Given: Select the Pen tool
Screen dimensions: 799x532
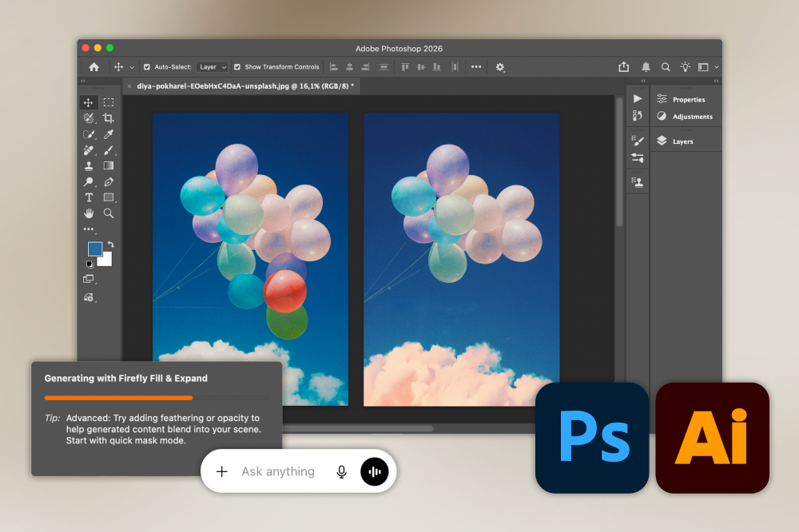Looking at the screenshot, I should [x=109, y=182].
